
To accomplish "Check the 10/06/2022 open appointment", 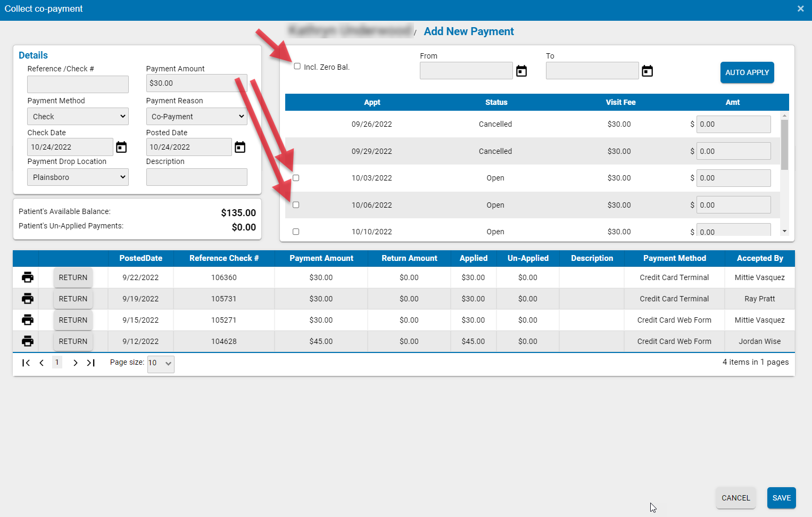I will click(x=296, y=204).
